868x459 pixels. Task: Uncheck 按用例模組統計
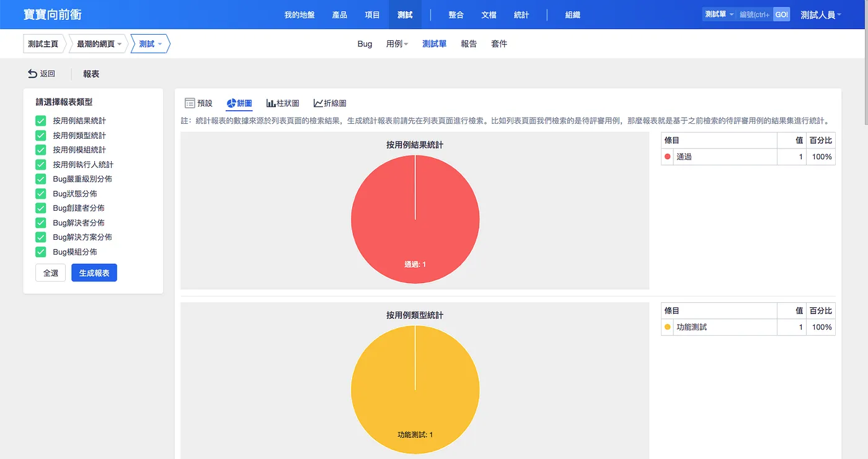click(41, 150)
